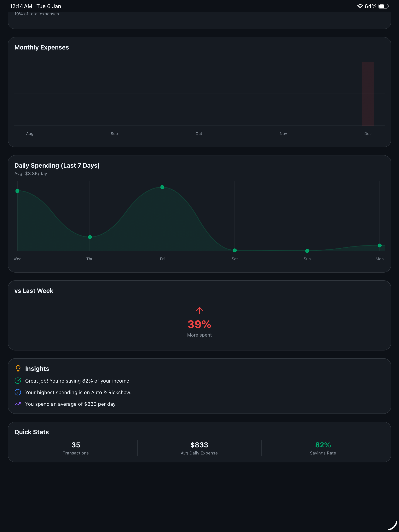This screenshot has height=532, width=399.
Task: Tap the $833 value in Quick Stats
Action: 199,445
